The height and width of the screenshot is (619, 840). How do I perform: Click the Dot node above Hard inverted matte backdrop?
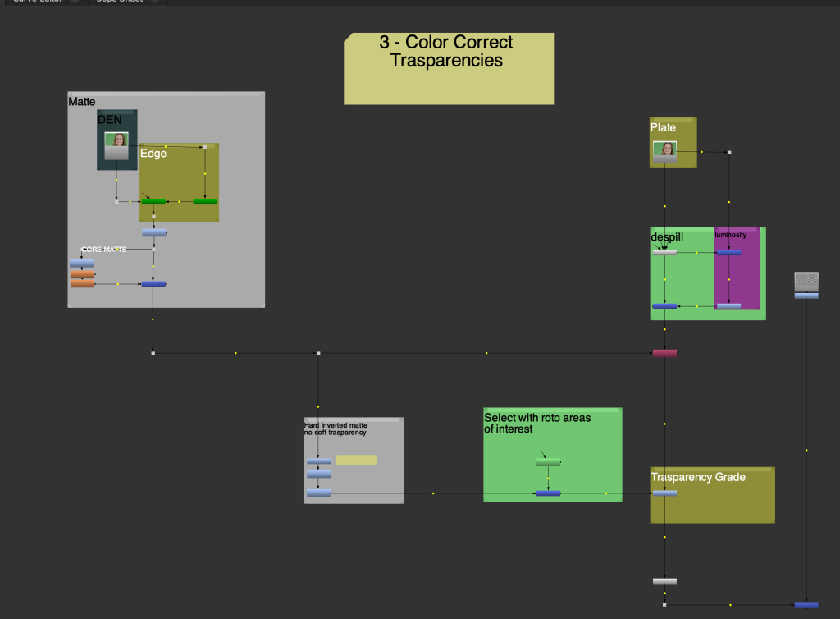pyautogui.click(x=318, y=354)
